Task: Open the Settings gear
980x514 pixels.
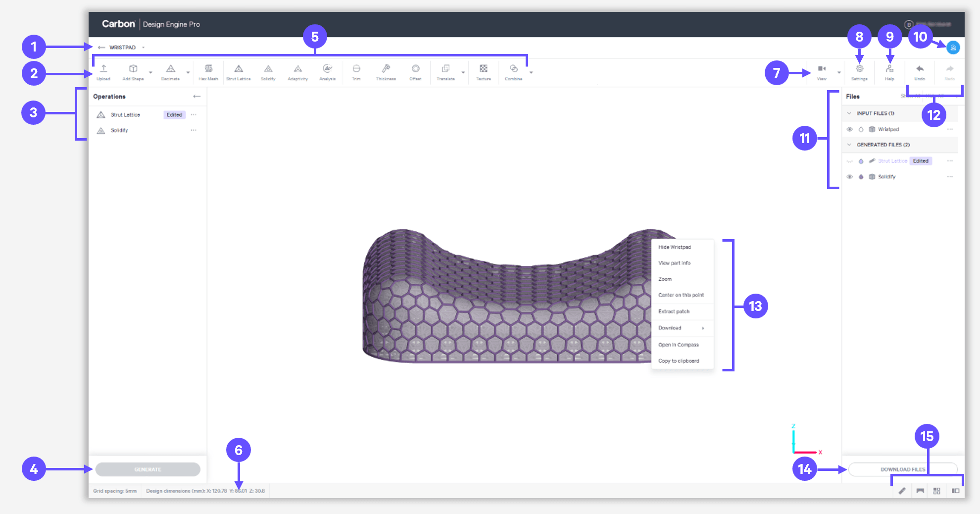Action: (x=860, y=69)
